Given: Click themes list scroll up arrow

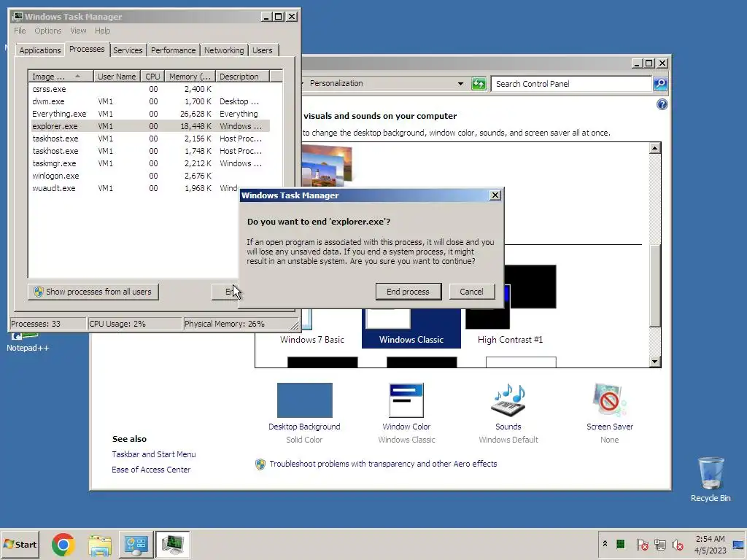Looking at the screenshot, I should 655,148.
